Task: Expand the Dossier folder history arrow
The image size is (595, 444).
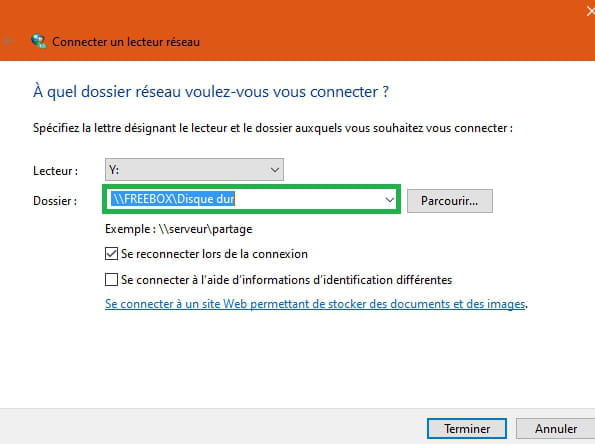Action: tap(389, 200)
